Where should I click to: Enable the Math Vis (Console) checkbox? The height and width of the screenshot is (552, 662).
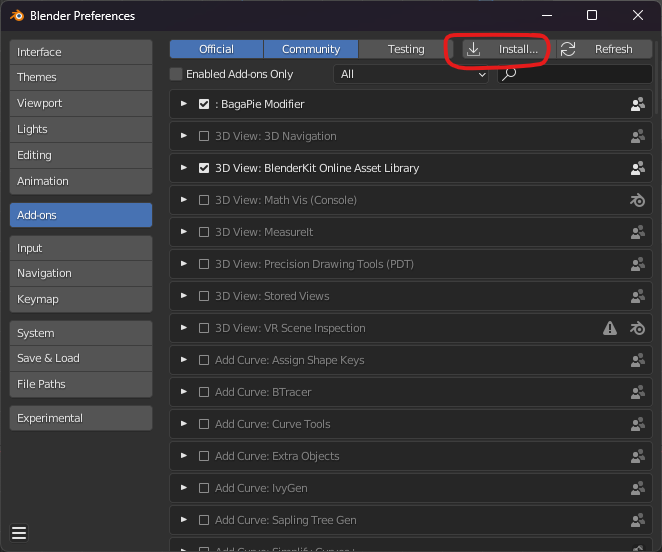204,200
